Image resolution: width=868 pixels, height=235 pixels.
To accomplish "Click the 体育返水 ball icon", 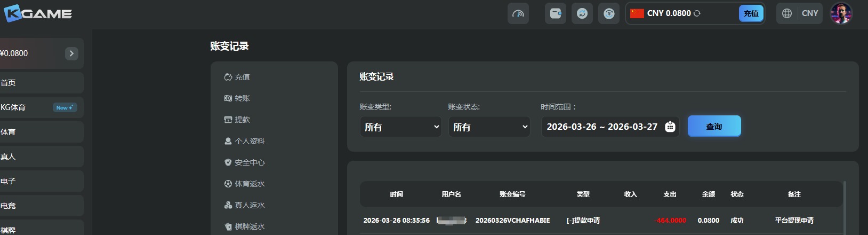I will [228, 184].
